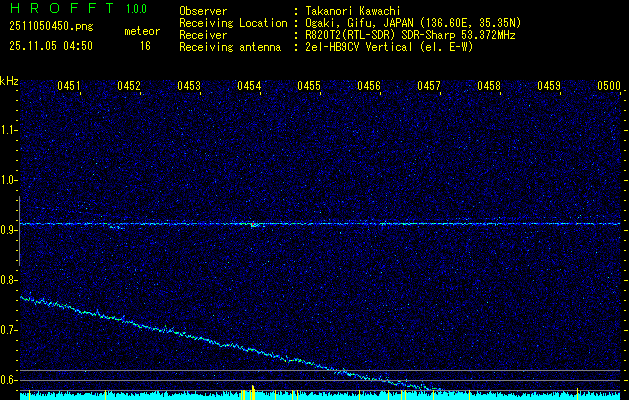This screenshot has width=629, height=400.
Task: Click the 25.11.05 04:50 timestamp
Action: [x=50, y=46]
